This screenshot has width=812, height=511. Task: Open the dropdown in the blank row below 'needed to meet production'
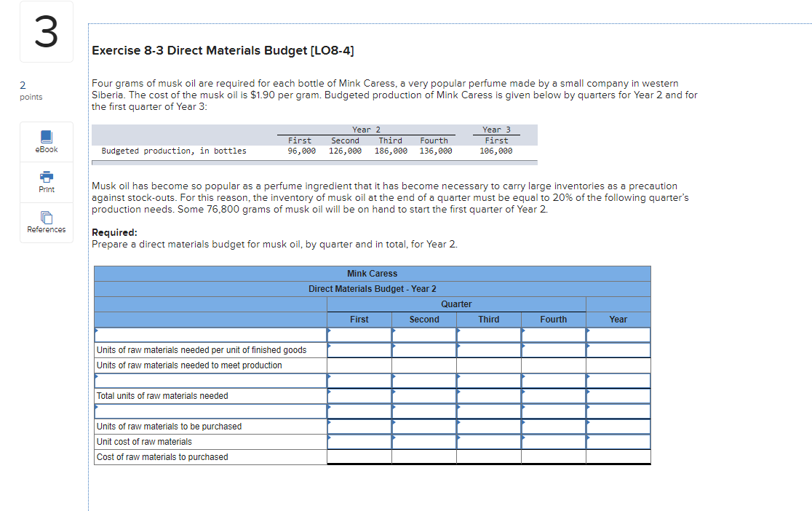pyautogui.click(x=211, y=380)
